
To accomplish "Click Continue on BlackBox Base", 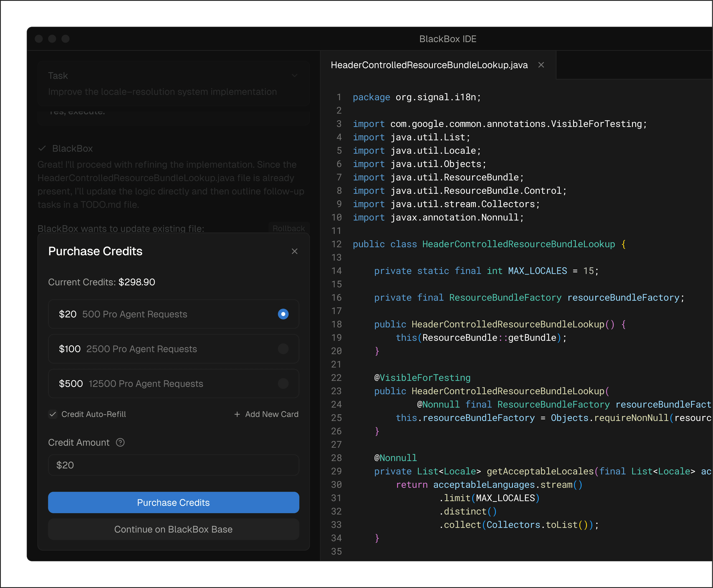I will pyautogui.click(x=174, y=529).
